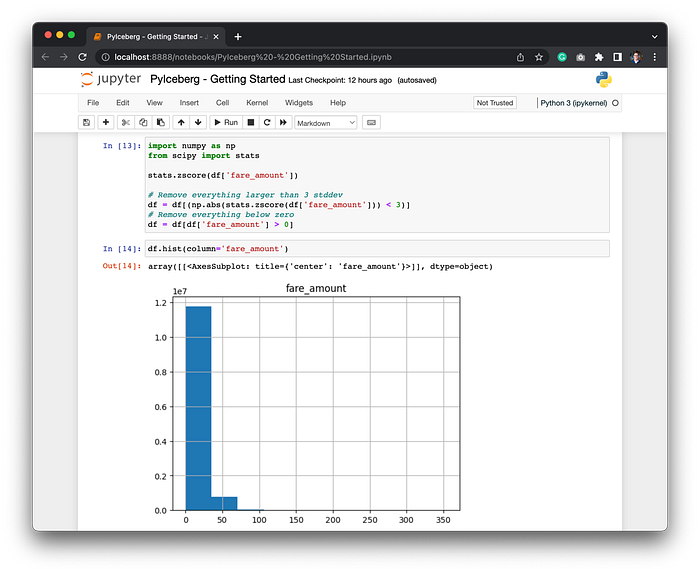This screenshot has width=700, height=574.
Task: Restart kernel and run all cells icon
Action: pyautogui.click(x=283, y=122)
